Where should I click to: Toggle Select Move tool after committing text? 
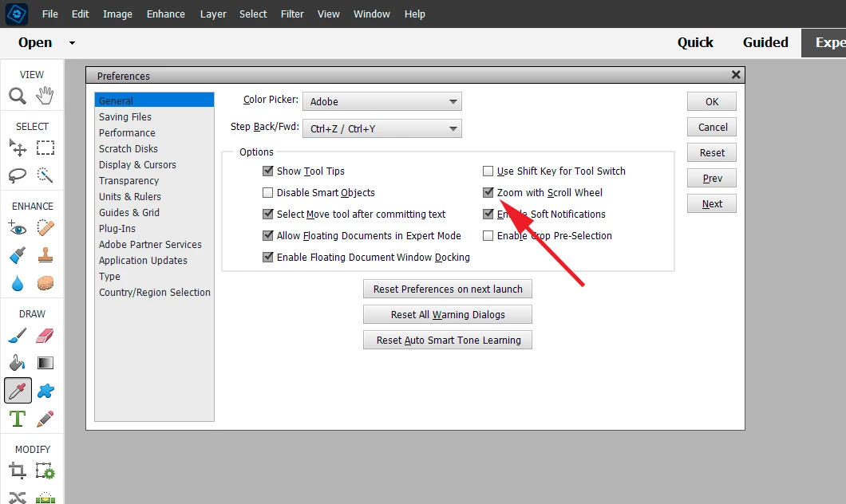(267, 214)
